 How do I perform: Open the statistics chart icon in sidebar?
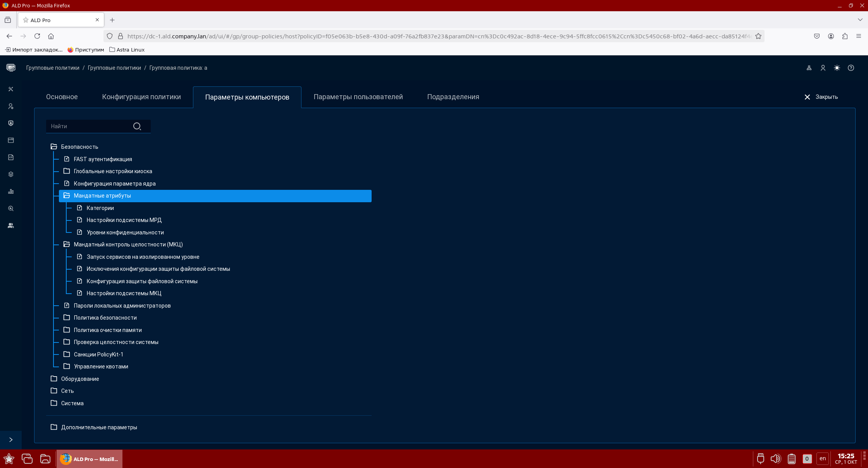coord(11,191)
